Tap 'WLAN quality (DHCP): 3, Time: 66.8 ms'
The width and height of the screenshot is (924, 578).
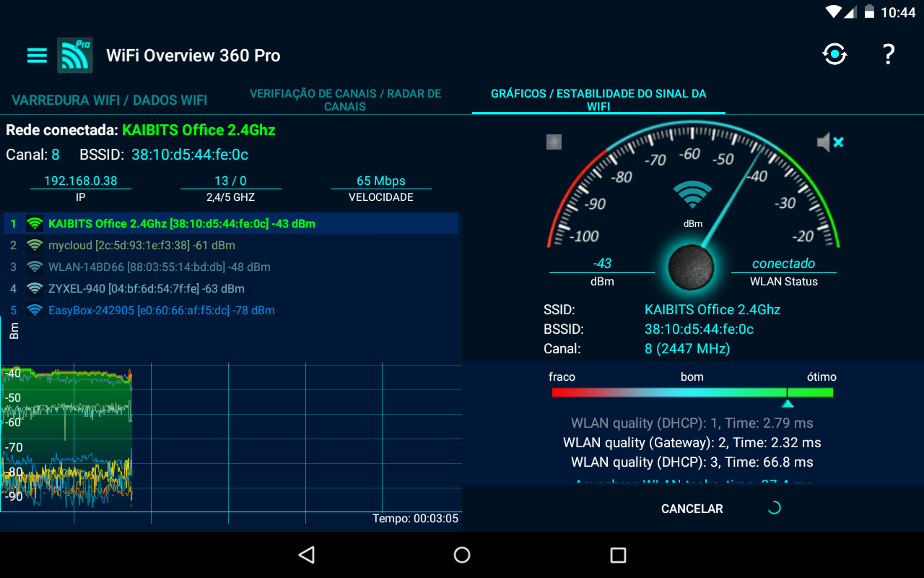pos(692,462)
